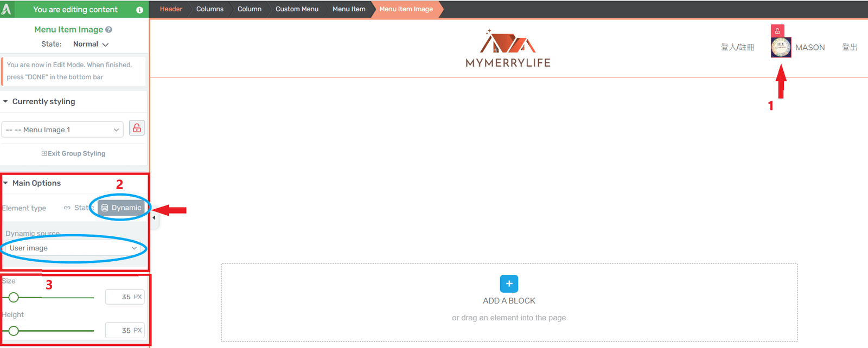Click the ADD A BLOCK text
868x348 pixels.
[509, 301]
